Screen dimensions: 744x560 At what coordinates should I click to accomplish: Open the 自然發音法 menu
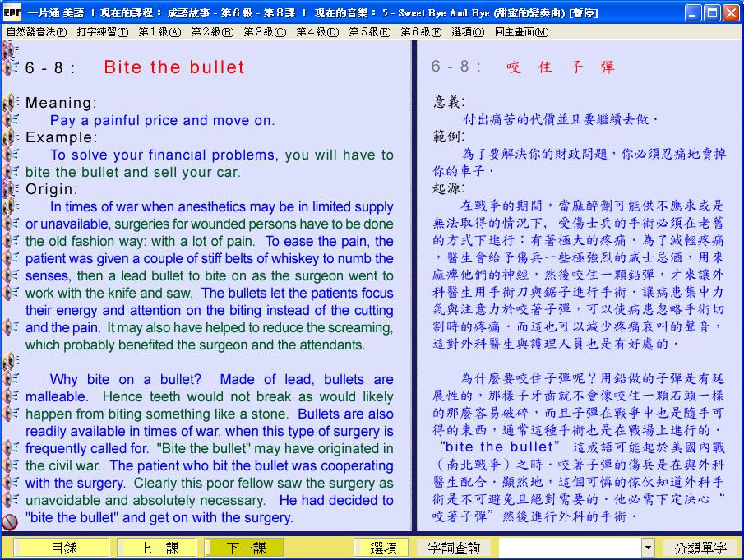(36, 32)
